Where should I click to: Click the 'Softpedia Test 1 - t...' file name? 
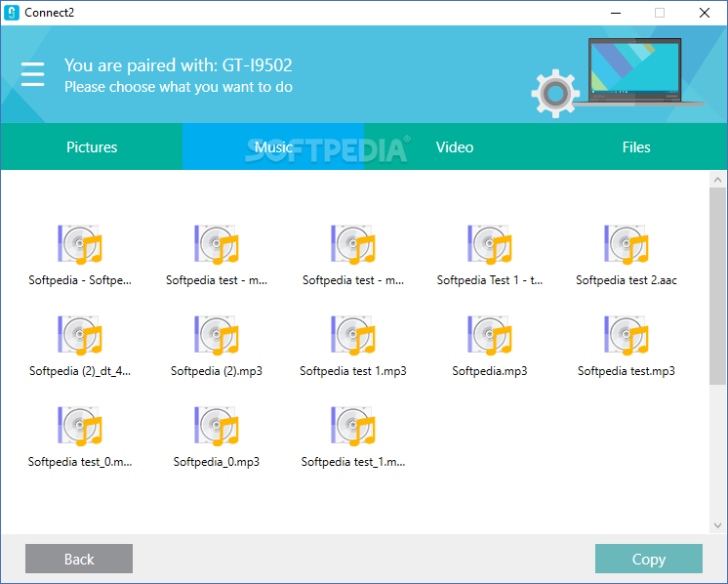490,280
